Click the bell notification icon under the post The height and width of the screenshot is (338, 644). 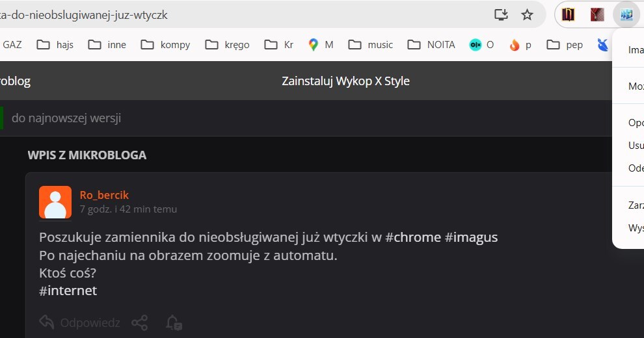click(173, 322)
